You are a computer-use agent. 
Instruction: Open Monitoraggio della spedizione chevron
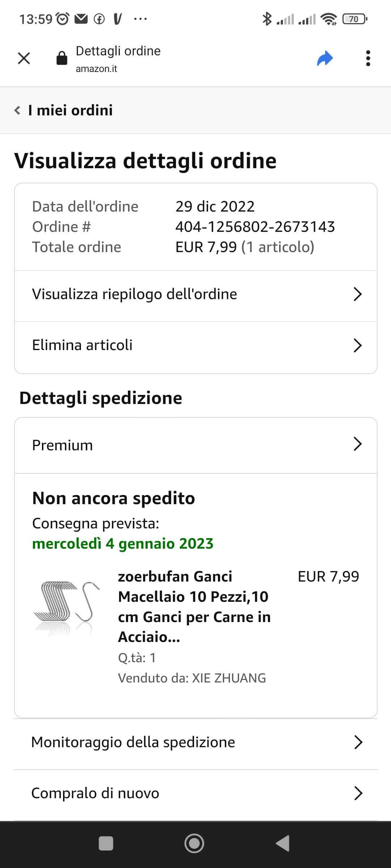(358, 742)
